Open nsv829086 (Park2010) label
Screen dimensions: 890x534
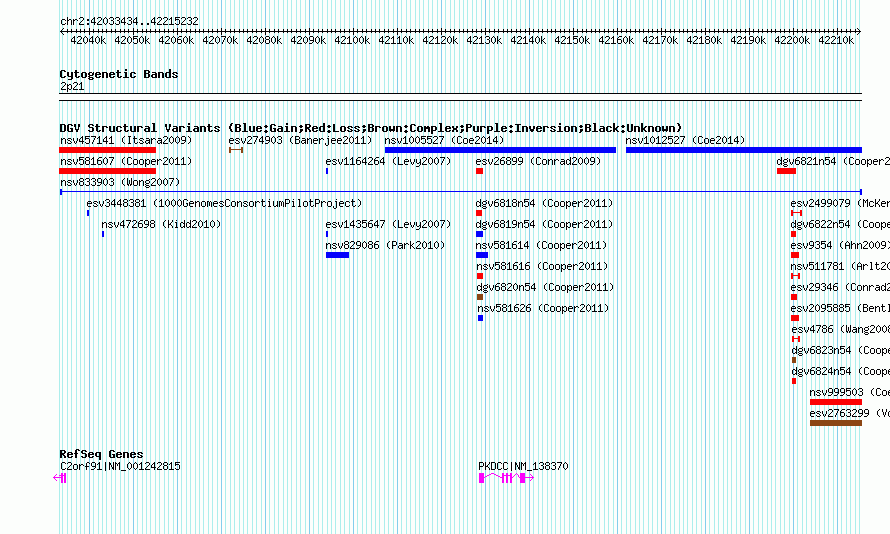point(385,245)
